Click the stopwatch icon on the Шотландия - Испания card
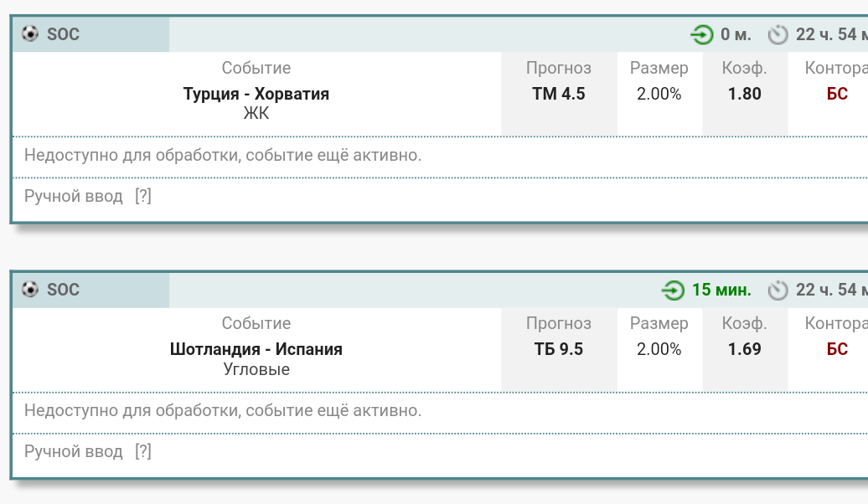 pyautogui.click(x=778, y=291)
